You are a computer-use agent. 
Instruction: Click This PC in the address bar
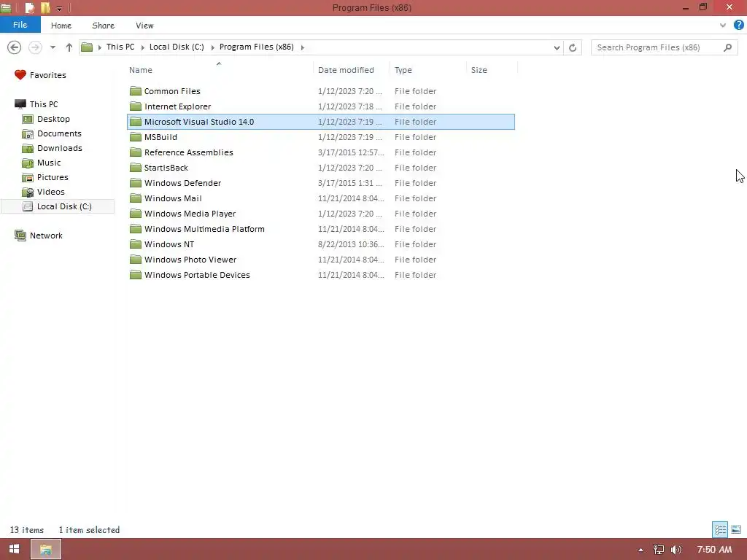coord(120,47)
